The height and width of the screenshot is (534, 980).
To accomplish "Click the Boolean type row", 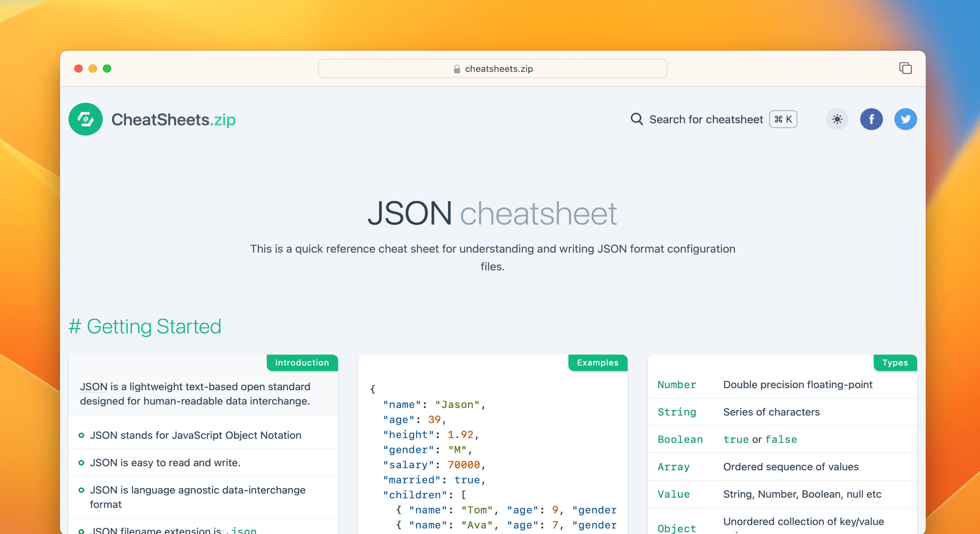I will [x=680, y=439].
